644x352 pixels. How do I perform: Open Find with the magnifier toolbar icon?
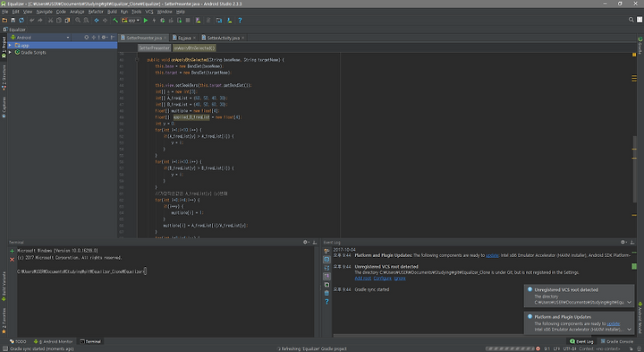tap(78, 20)
